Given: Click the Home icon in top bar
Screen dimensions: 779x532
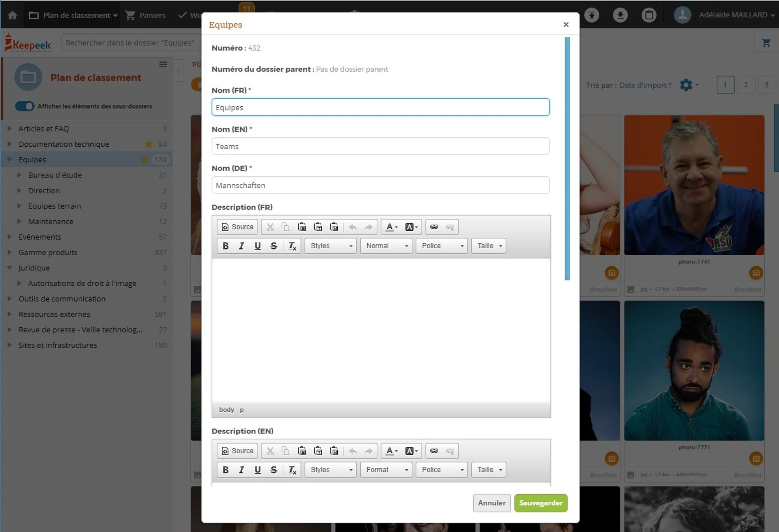Looking at the screenshot, I should pyautogui.click(x=12, y=15).
